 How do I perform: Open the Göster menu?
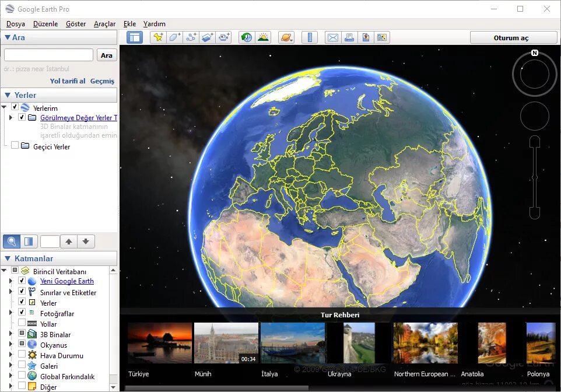click(76, 24)
